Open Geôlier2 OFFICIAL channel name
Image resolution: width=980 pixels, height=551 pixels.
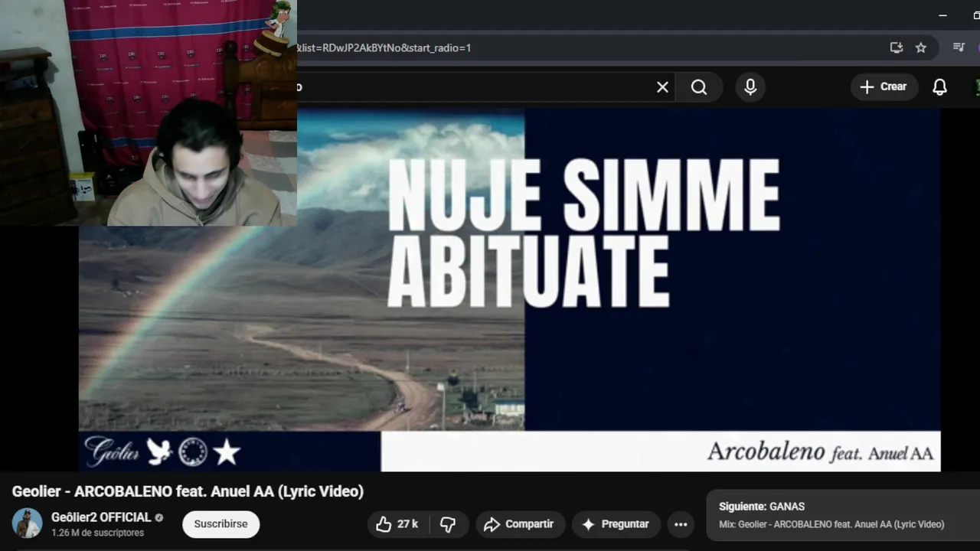pyautogui.click(x=101, y=517)
